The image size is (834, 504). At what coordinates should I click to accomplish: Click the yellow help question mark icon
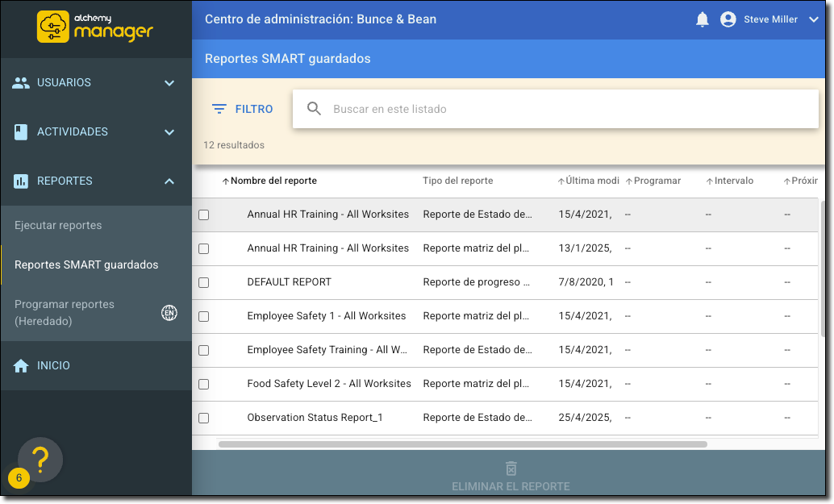pos(40,460)
